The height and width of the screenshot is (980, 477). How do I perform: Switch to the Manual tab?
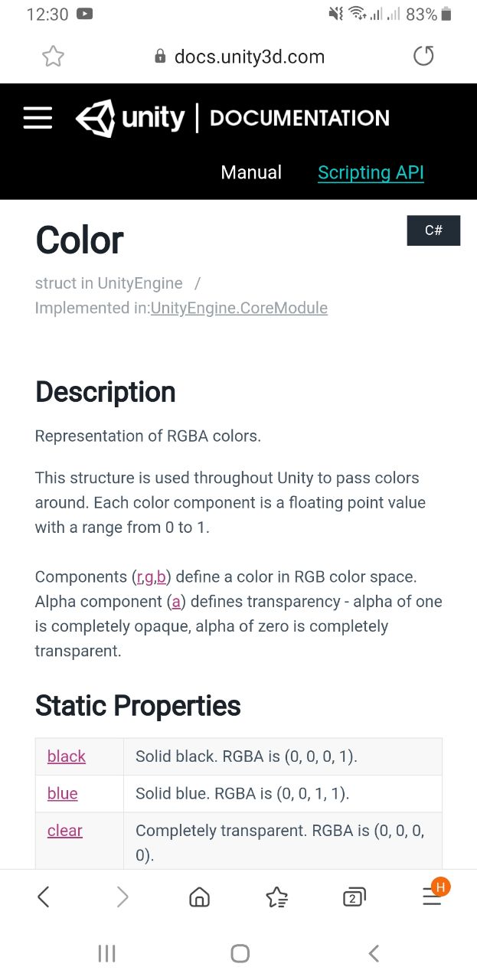coord(251,172)
